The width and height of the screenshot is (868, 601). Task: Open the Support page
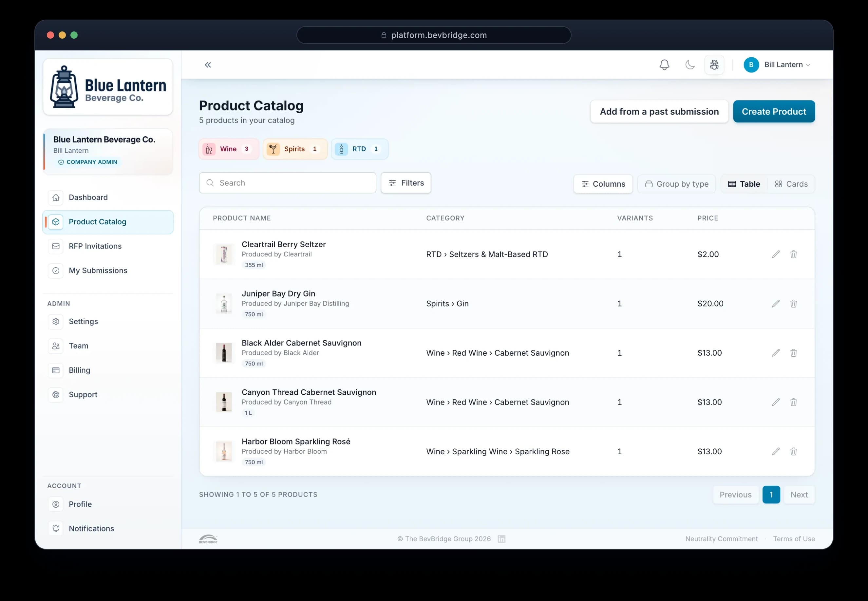(108, 394)
